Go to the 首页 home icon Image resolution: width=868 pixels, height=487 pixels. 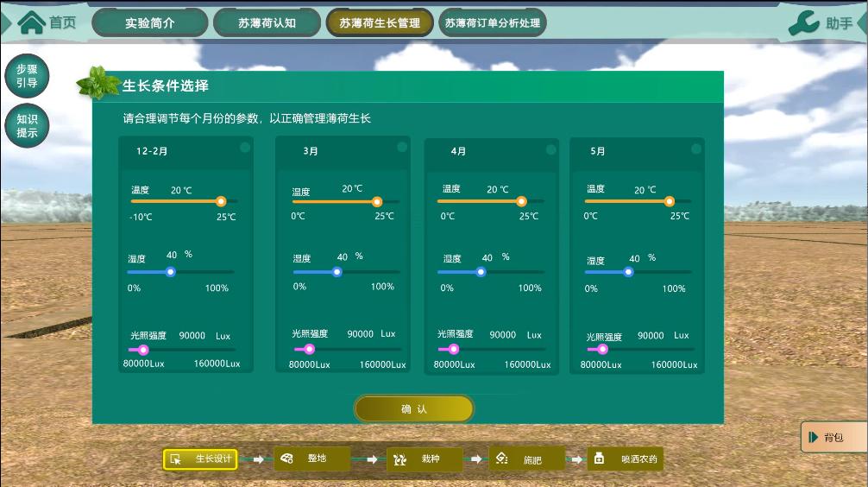pyautogui.click(x=32, y=22)
